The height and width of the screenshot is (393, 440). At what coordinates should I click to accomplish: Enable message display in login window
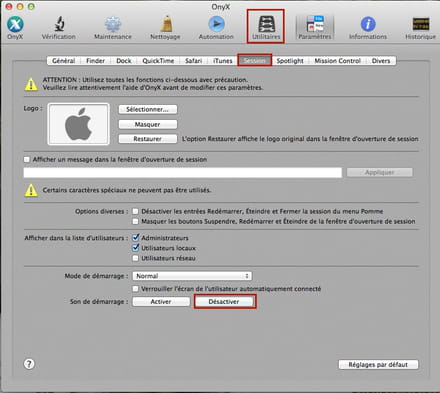click(x=27, y=160)
